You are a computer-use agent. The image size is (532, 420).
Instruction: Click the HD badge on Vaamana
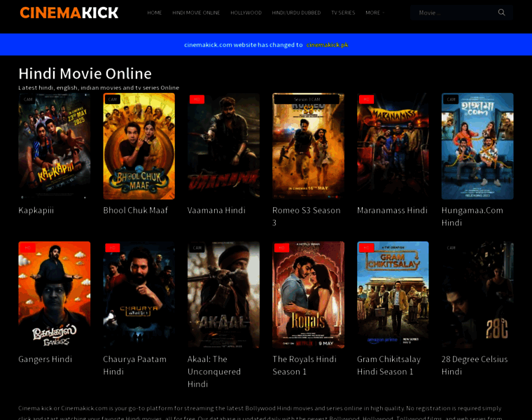(x=197, y=99)
